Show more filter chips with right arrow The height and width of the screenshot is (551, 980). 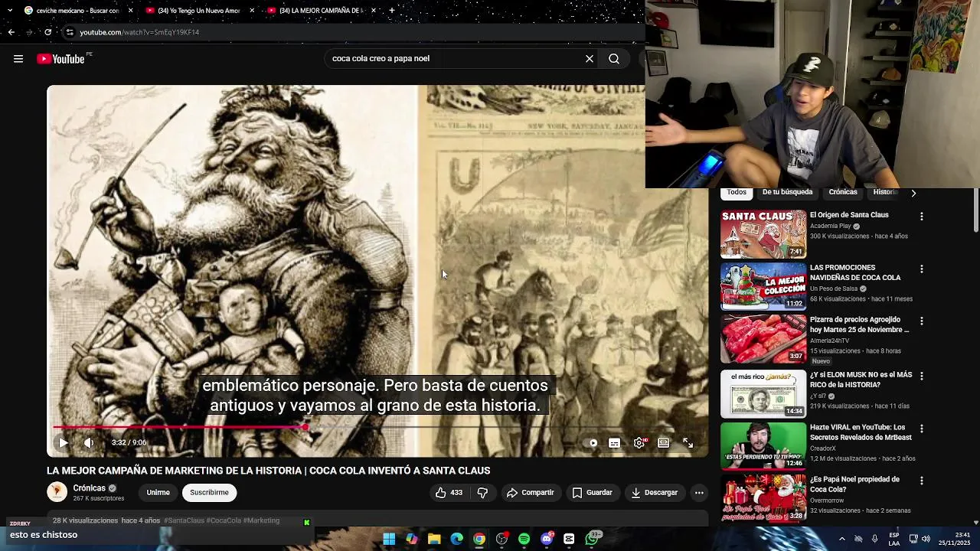coord(913,193)
